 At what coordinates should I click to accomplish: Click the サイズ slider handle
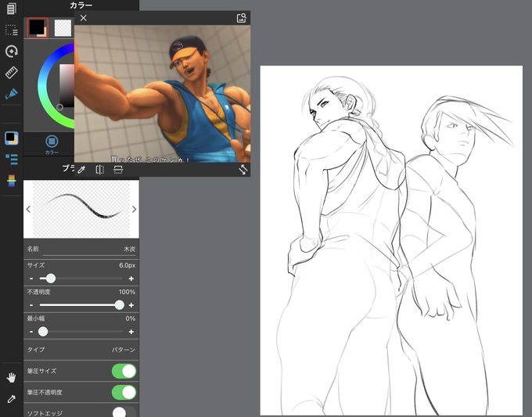(x=51, y=279)
